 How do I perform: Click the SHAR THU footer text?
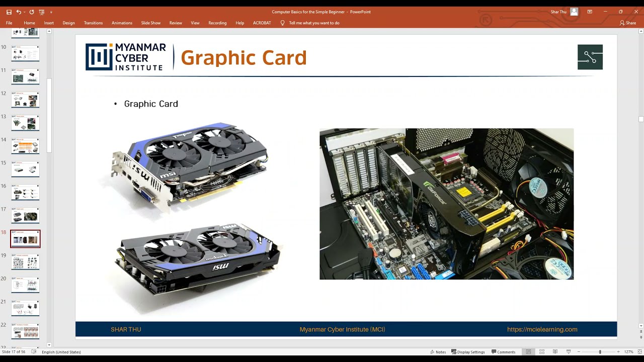(x=126, y=329)
